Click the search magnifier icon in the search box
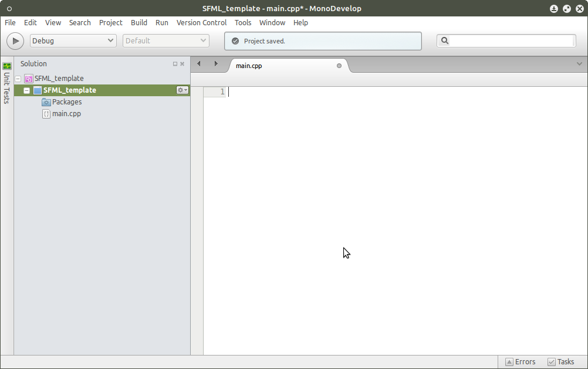This screenshot has width=588, height=369. tap(445, 40)
